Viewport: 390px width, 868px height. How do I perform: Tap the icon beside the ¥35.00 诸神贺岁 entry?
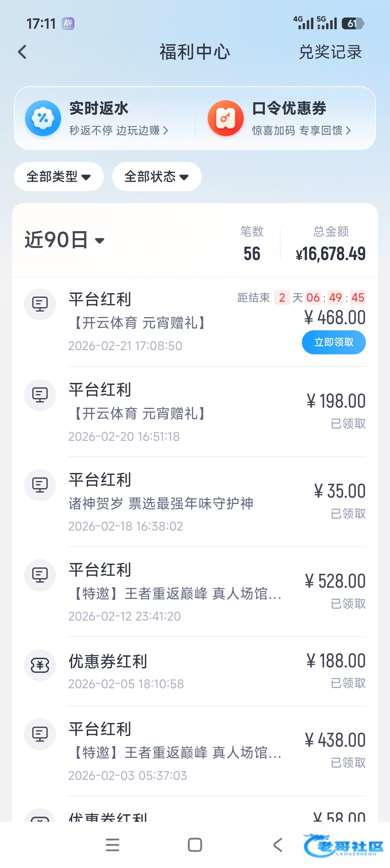40,485
